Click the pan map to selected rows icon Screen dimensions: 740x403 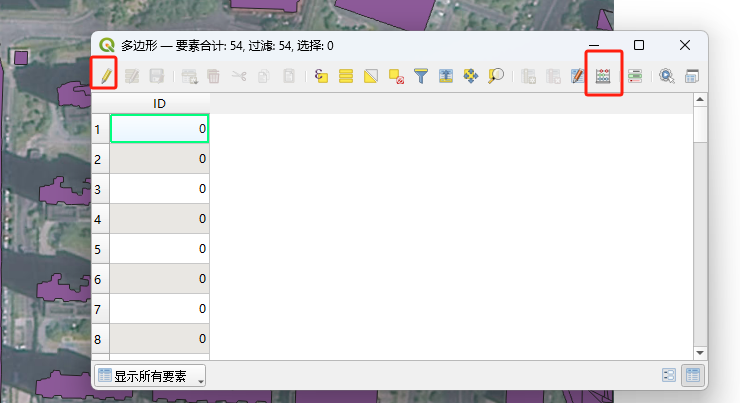pos(471,75)
